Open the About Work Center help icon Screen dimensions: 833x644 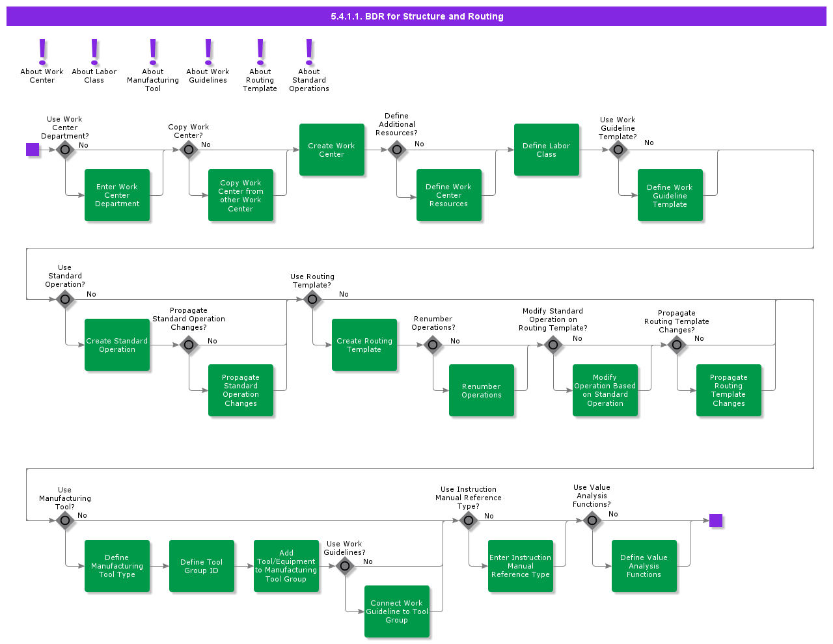pos(42,52)
